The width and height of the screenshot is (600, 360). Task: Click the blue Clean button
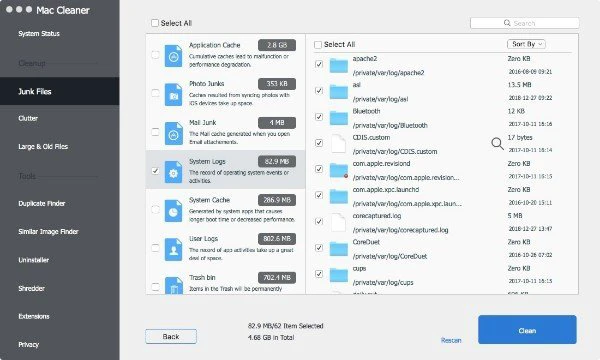tap(527, 330)
